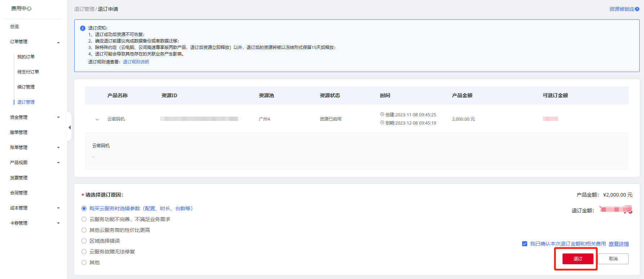Collapse the 订单管理 menu section
This screenshot has width=644, height=279.
click(58, 42)
